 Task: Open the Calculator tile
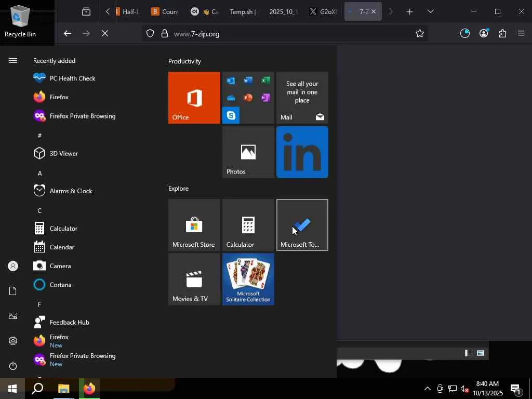(x=248, y=225)
